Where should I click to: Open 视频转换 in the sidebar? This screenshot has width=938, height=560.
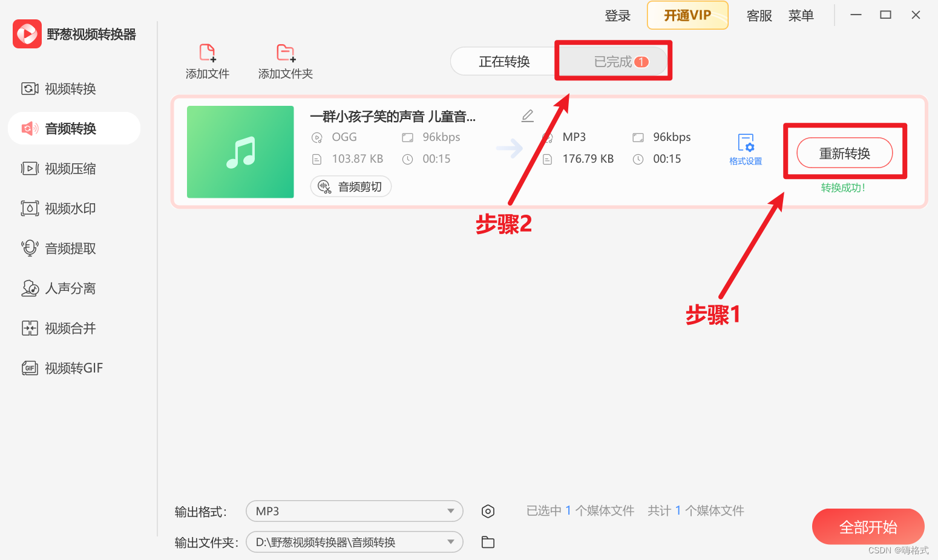point(59,89)
